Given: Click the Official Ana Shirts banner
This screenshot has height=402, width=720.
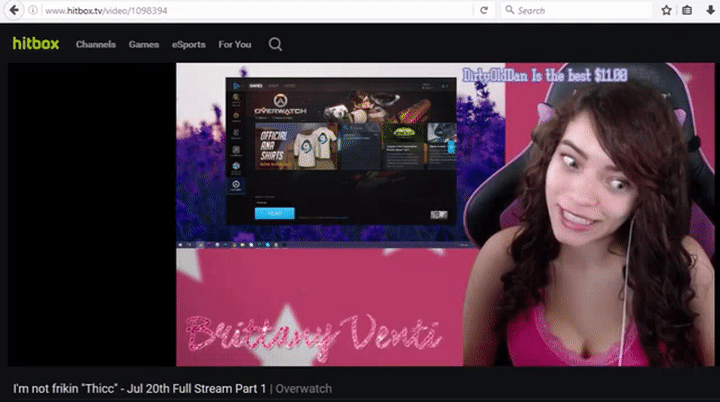Looking at the screenshot, I should point(295,144).
